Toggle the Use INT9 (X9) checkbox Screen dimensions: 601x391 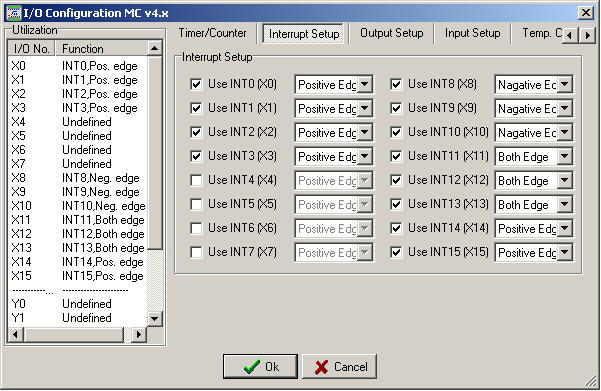(396, 108)
